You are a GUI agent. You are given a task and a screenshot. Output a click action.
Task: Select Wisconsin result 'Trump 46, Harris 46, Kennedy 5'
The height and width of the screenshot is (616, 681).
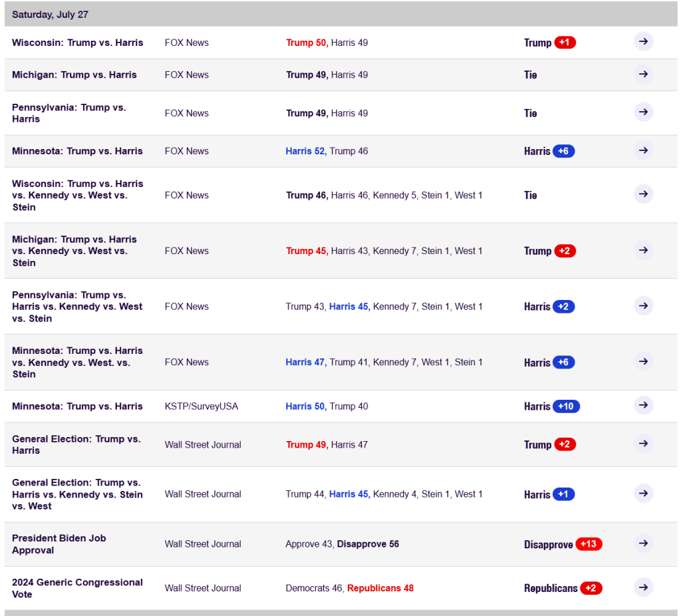[x=384, y=196]
